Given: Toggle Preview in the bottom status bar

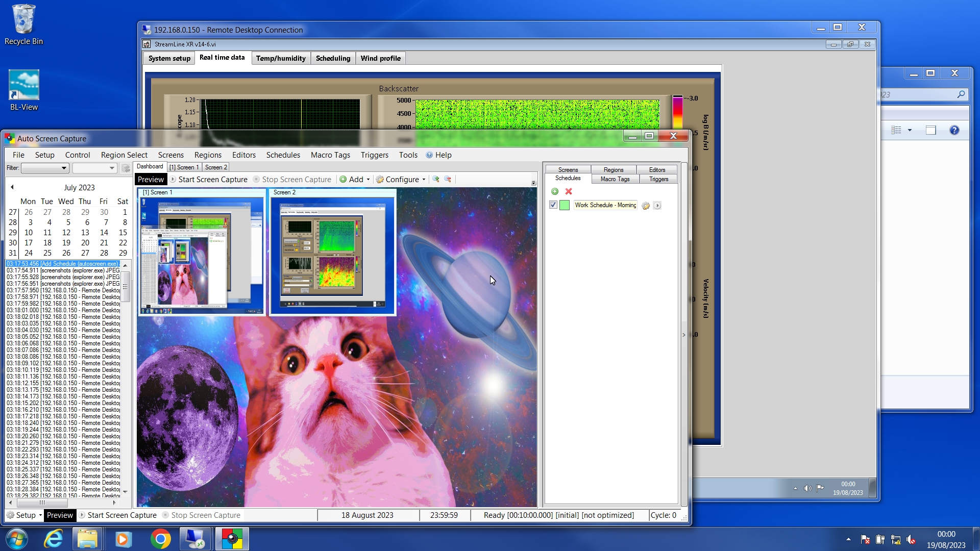Looking at the screenshot, I should (x=60, y=515).
